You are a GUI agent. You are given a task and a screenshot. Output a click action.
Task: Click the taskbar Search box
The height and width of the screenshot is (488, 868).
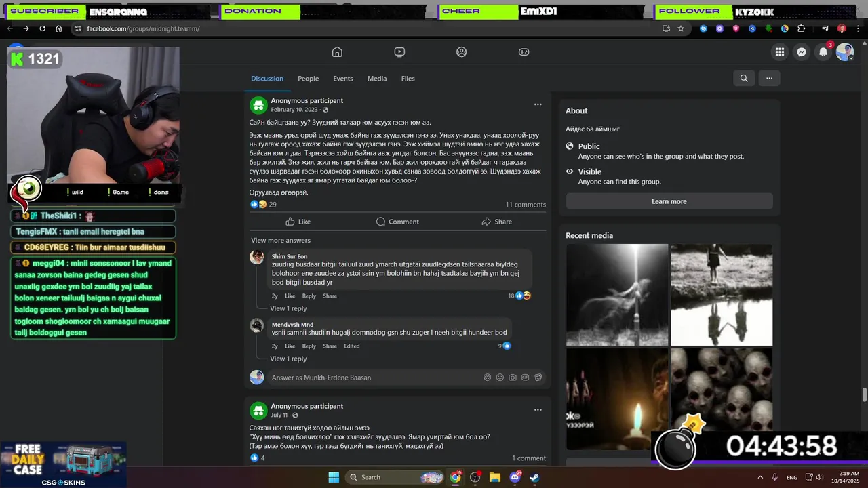tap(395, 477)
